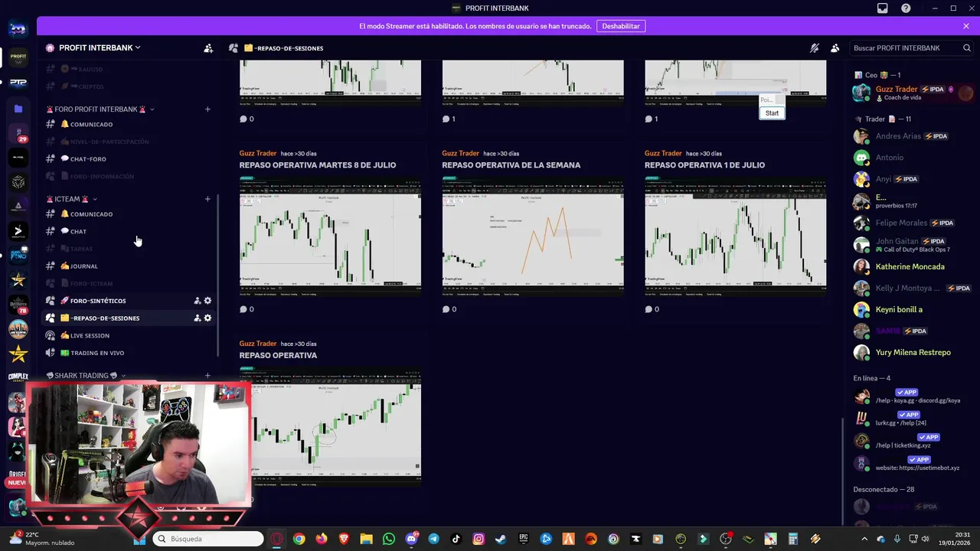Open REPASO OPERATIVA MARTES 8 DE JULIO post
This screenshot has width=980, height=551.
(x=318, y=165)
